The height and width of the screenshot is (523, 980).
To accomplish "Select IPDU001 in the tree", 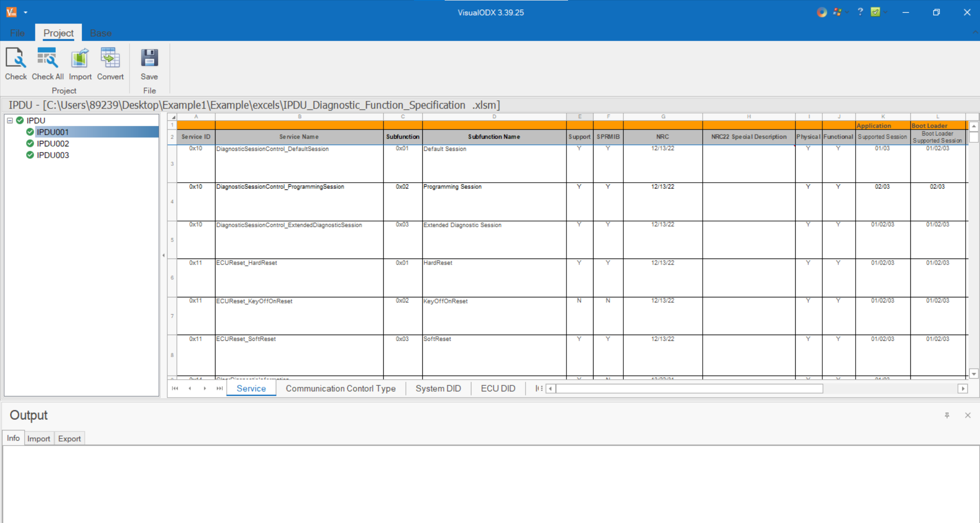I will [x=52, y=132].
